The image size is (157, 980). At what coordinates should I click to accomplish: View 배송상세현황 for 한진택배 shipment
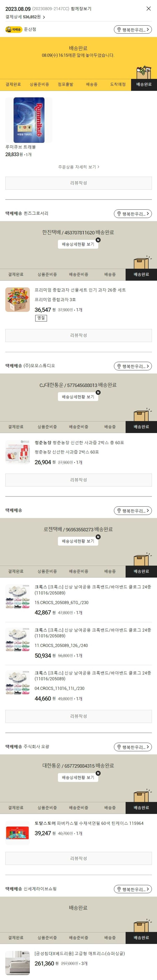click(x=78, y=244)
